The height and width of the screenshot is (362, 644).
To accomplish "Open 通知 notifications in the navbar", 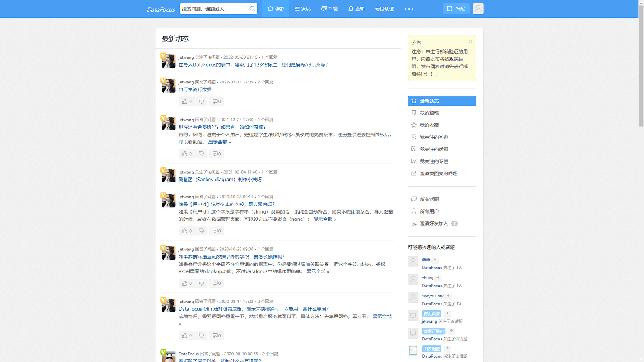I will (356, 9).
